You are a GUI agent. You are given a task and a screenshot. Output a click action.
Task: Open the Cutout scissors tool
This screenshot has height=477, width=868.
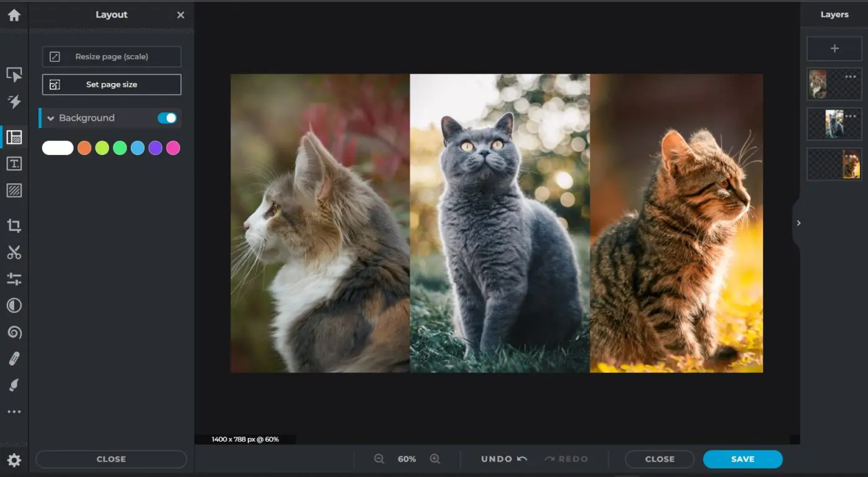[x=14, y=252]
